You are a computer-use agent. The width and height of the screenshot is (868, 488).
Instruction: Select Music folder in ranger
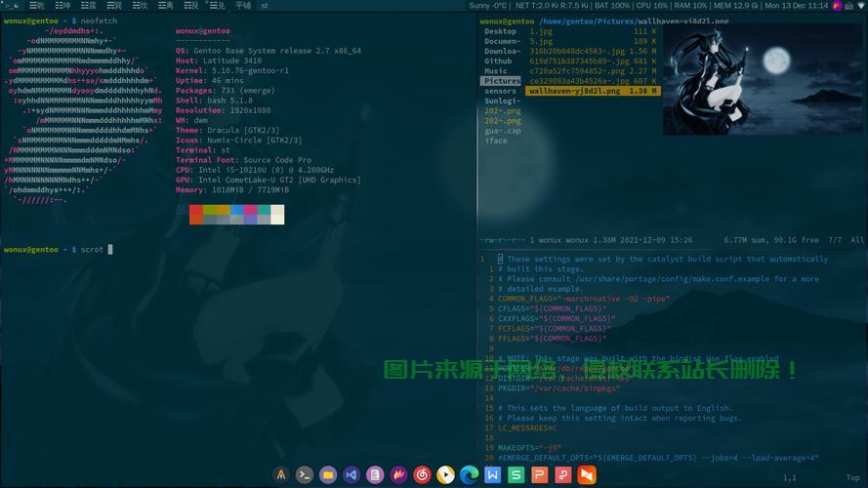click(x=496, y=71)
